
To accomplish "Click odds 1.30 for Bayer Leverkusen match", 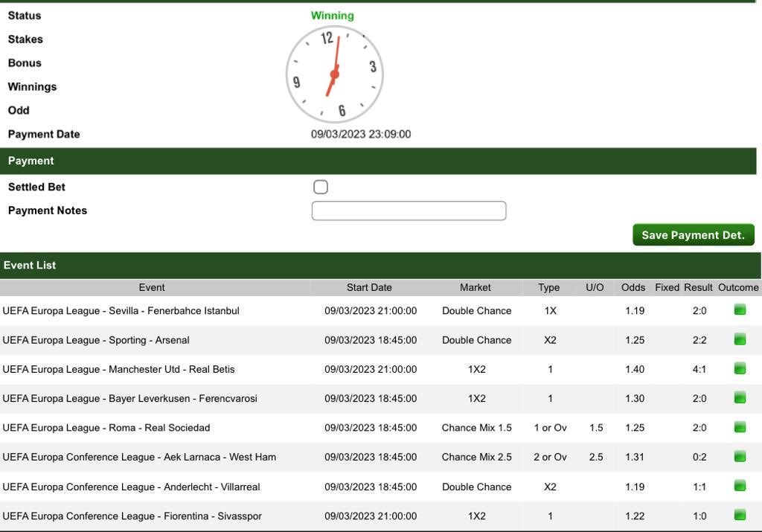I will 635,398.
